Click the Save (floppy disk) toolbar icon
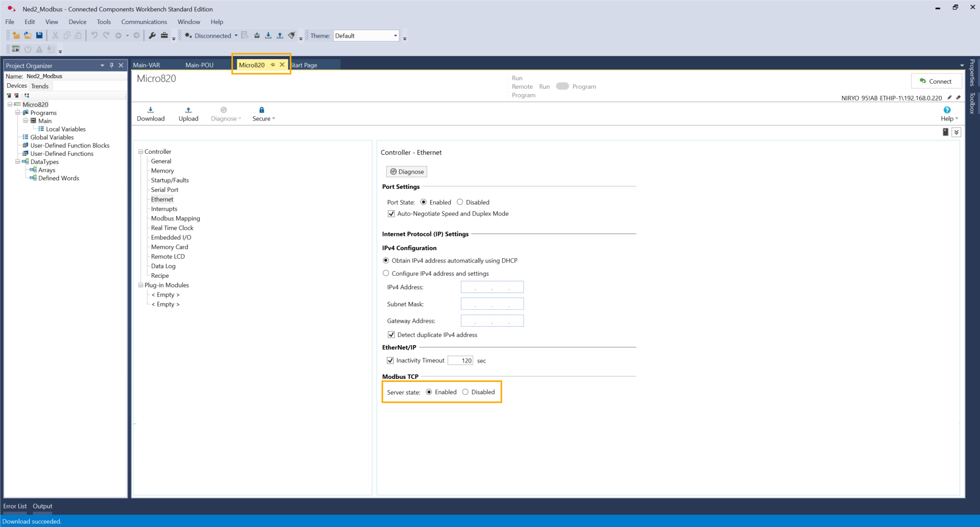Image resolution: width=980 pixels, height=527 pixels. pos(39,35)
